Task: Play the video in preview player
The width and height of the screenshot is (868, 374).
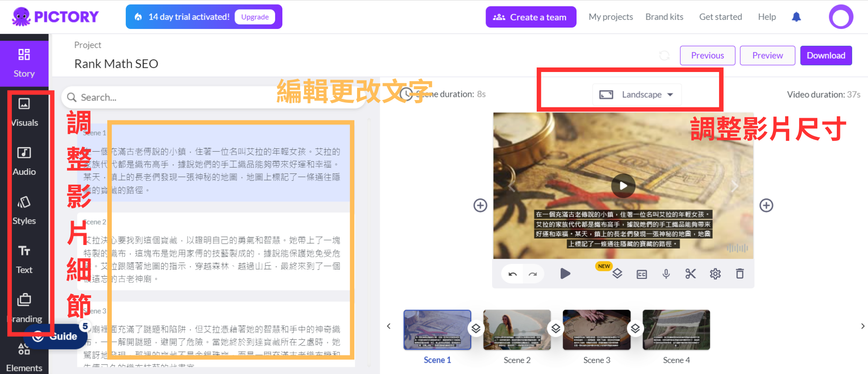Action: coord(623,186)
